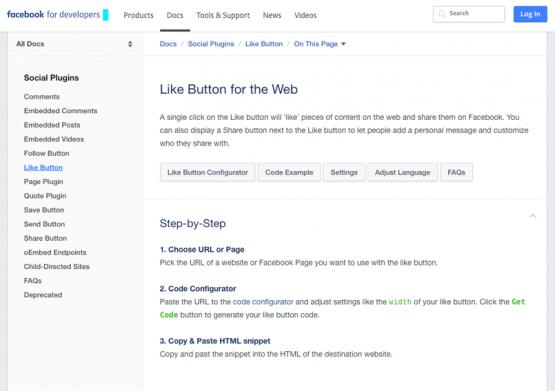
Task: Open the All Docs selector
Action: [x=75, y=44]
